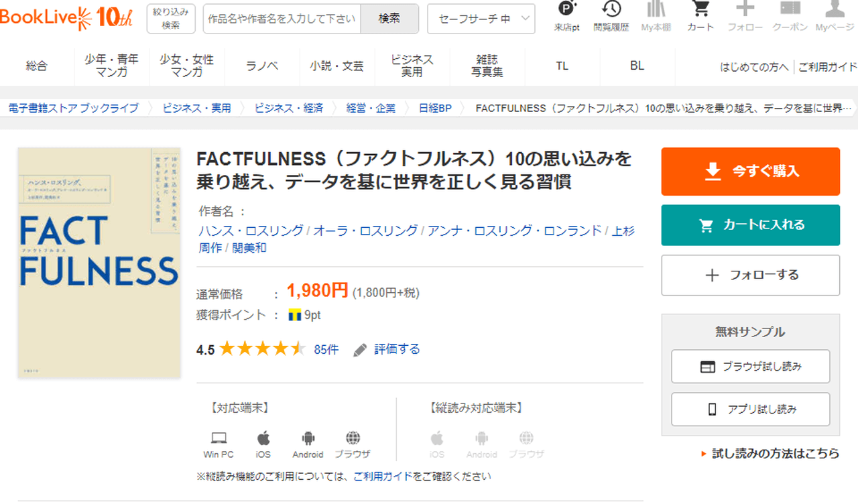
Task: Open the 小説・文芸 category tab
Action: (336, 66)
